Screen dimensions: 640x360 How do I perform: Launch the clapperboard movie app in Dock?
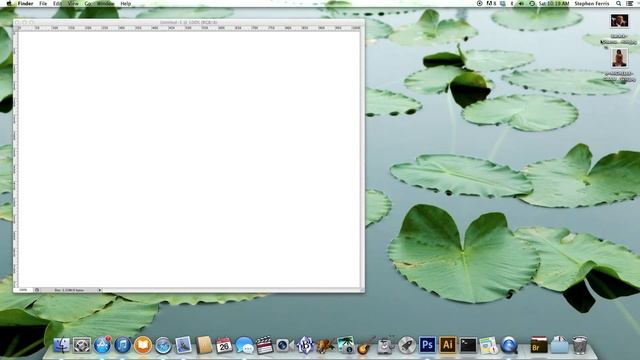click(x=264, y=345)
